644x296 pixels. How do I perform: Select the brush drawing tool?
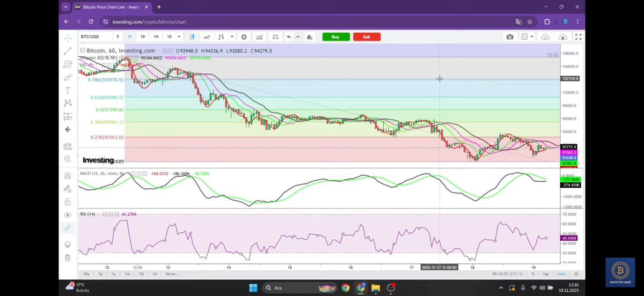pos(68,77)
